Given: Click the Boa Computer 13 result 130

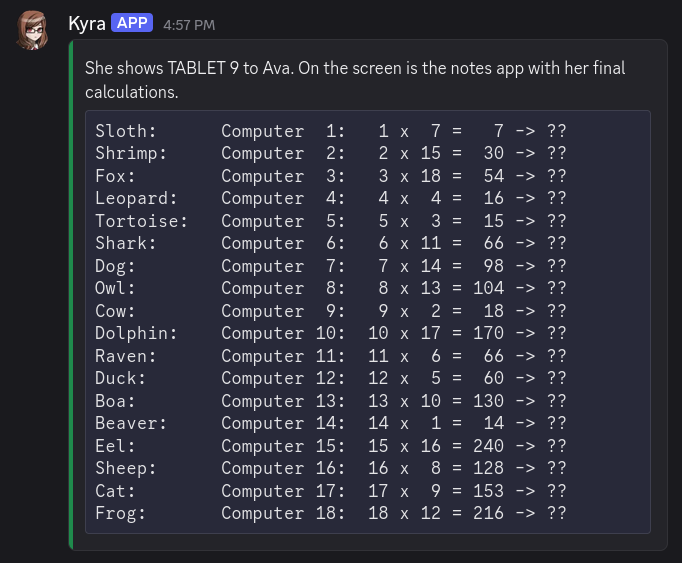Looking at the screenshot, I should pos(488,401).
